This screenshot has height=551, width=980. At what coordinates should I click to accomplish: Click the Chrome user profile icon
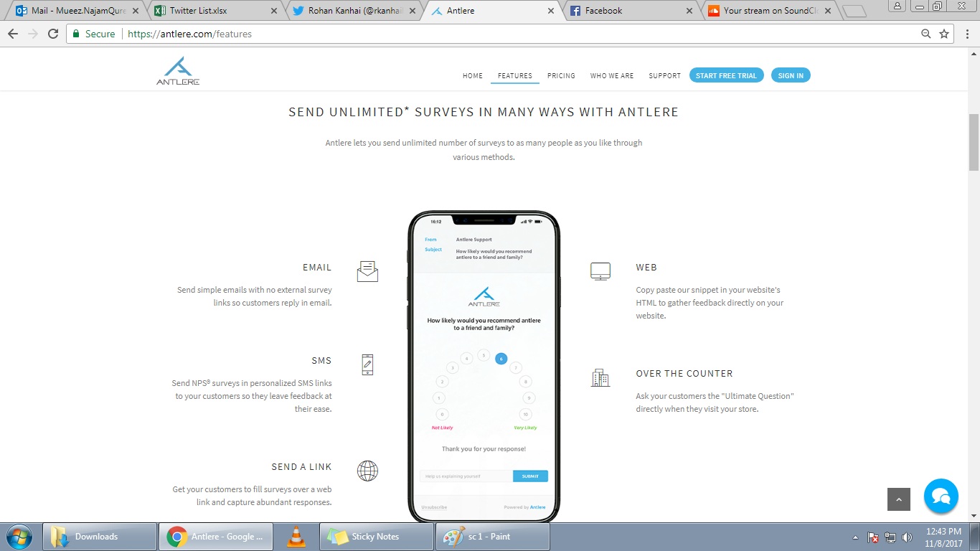(x=897, y=6)
